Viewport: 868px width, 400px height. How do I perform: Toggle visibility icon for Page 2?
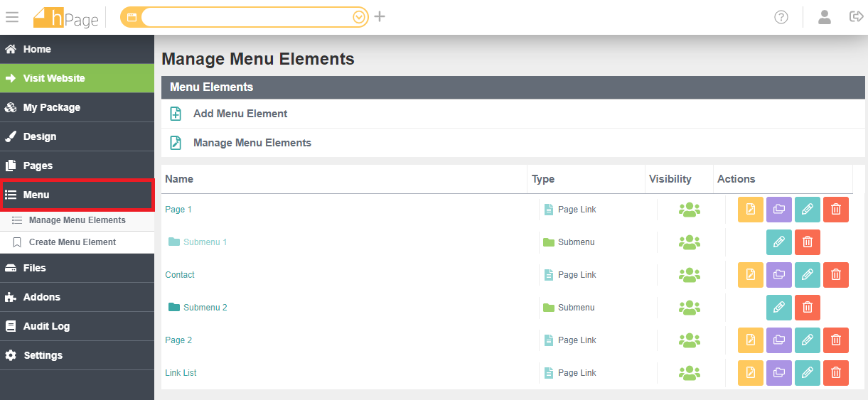coord(690,340)
